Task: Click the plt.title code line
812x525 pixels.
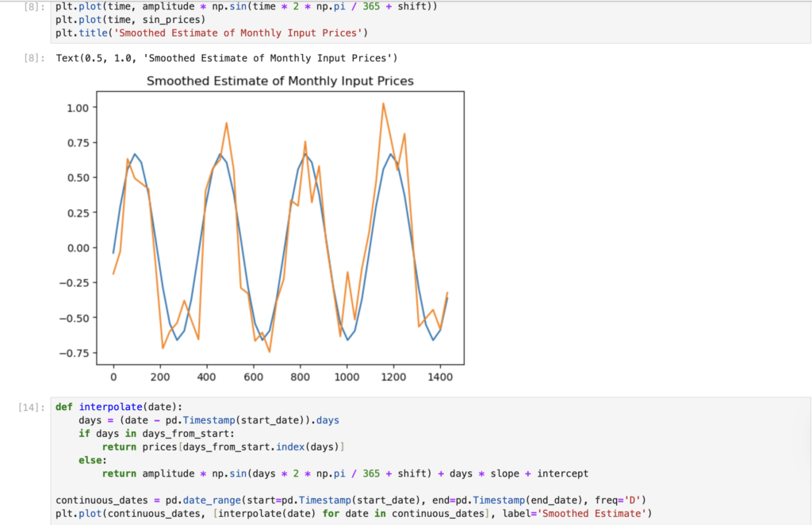Action: [212, 33]
